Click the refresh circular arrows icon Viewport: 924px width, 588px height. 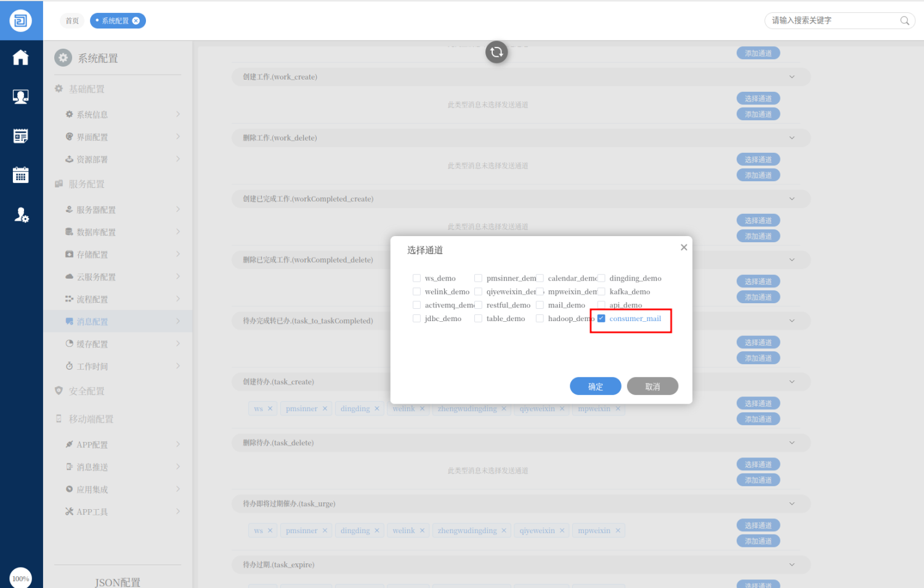(496, 52)
